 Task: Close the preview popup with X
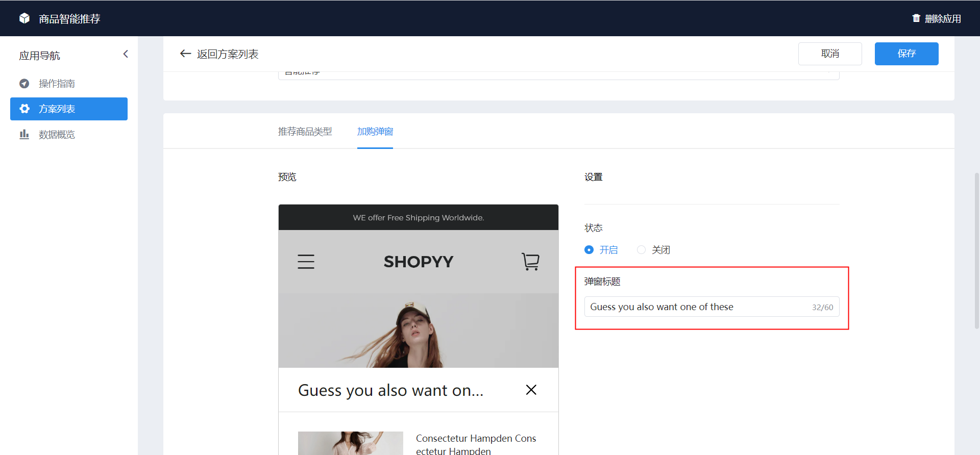[531, 390]
